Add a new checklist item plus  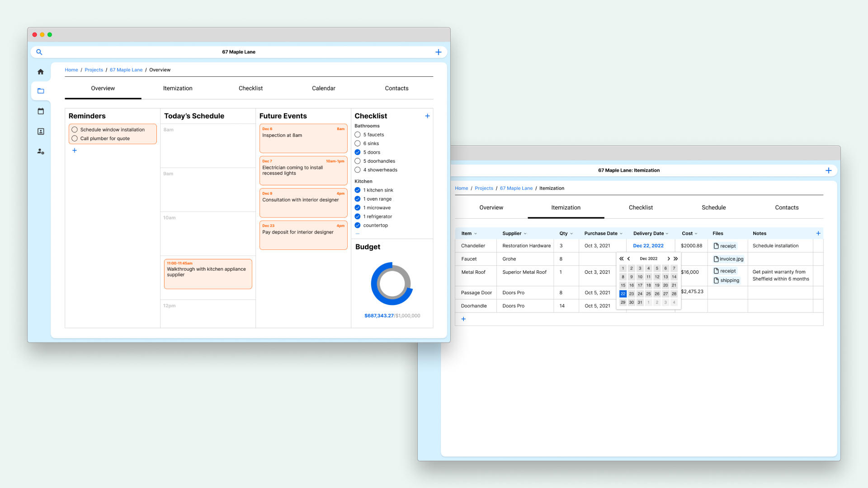tap(427, 116)
